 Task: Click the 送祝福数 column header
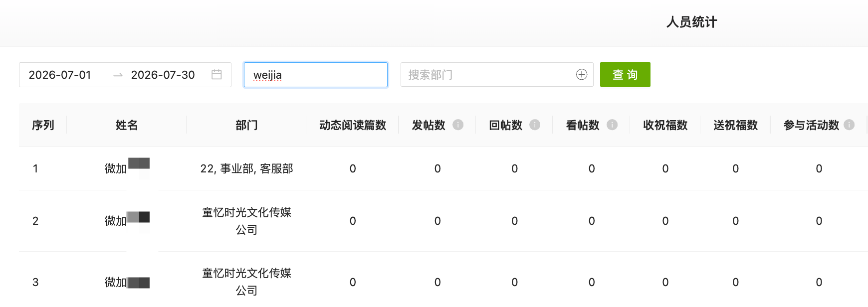pyautogui.click(x=736, y=125)
